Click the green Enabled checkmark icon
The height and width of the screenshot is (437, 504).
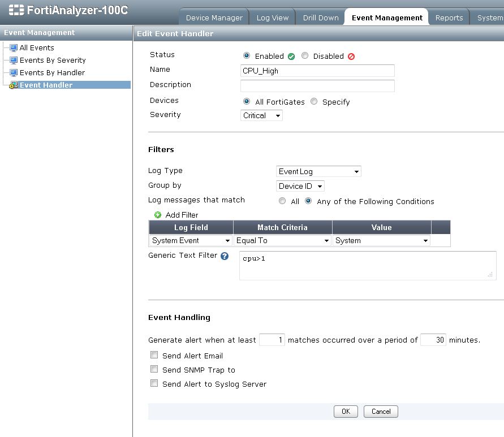[x=291, y=57]
